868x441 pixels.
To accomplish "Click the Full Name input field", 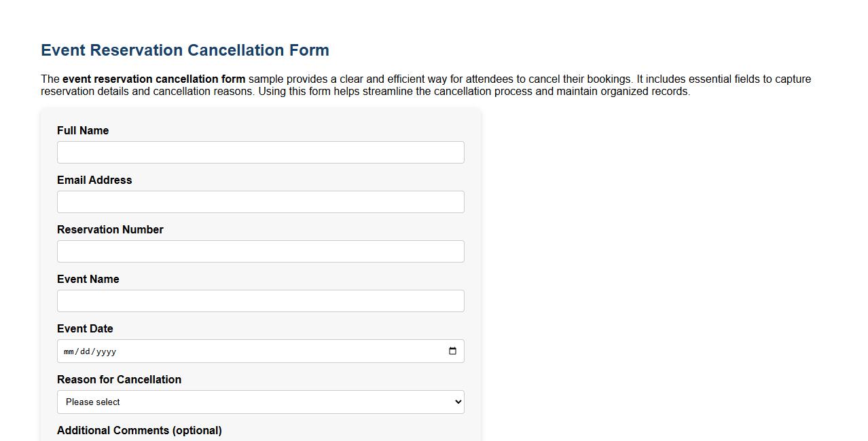I will pyautogui.click(x=260, y=152).
